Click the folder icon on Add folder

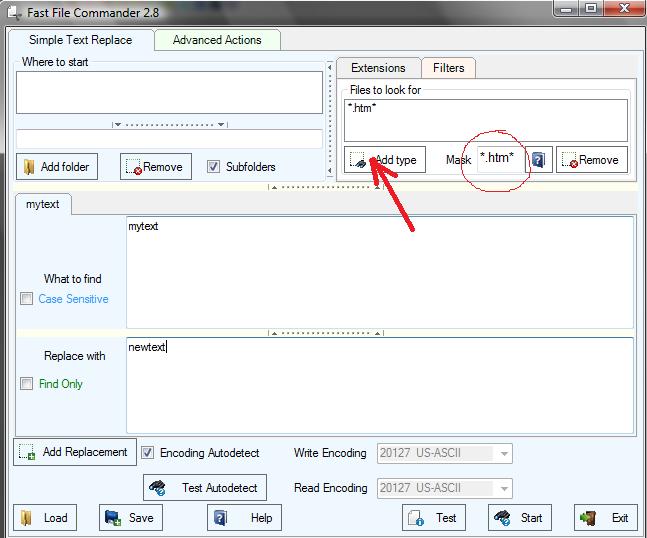point(28,167)
